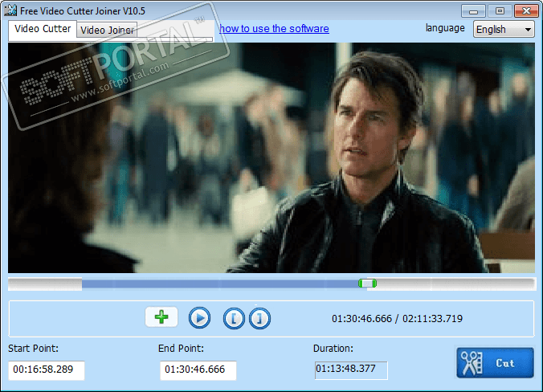Select the Video Cutter tab
Image resolution: width=543 pixels, height=392 pixels.
[x=43, y=29]
